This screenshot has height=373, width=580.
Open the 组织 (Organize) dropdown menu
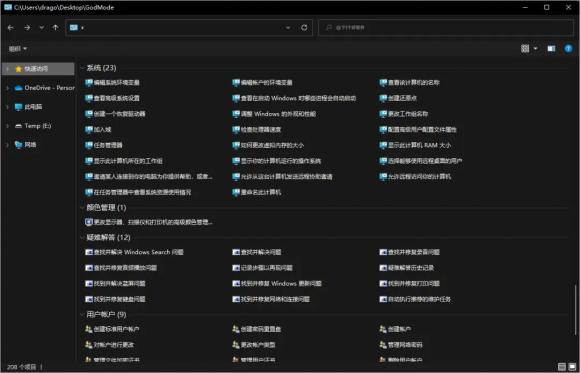(18, 49)
